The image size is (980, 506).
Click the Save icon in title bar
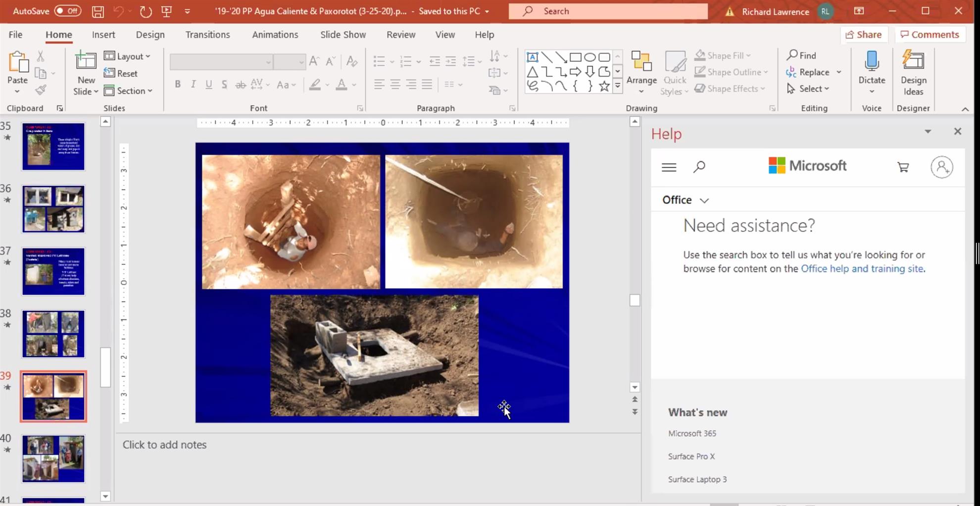(98, 11)
